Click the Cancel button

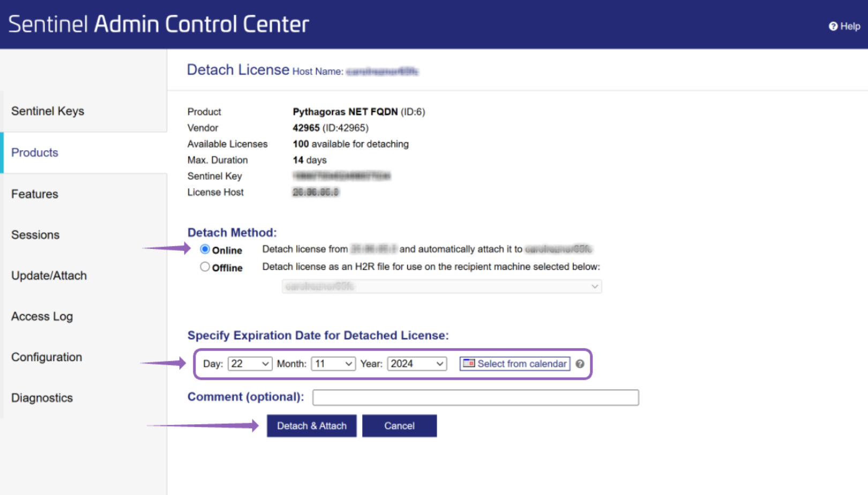(x=400, y=426)
